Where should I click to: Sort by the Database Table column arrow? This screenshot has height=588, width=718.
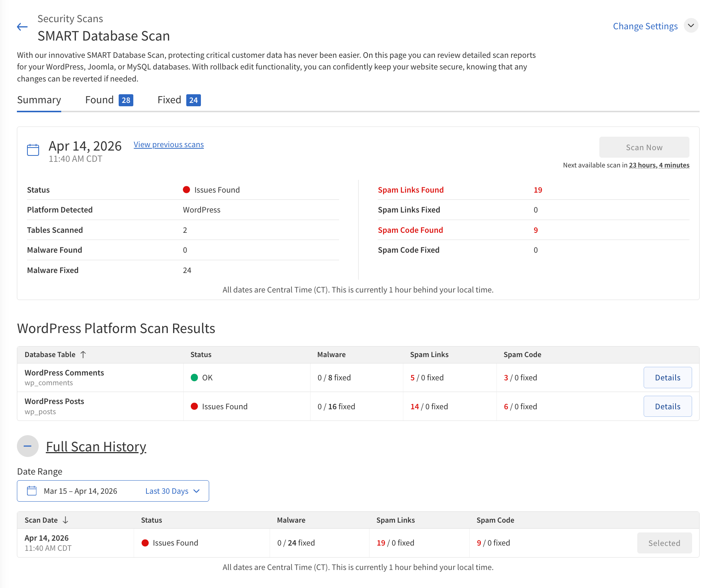click(83, 354)
